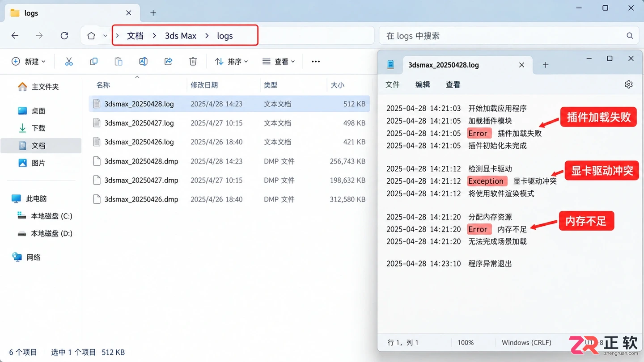
Task: Add a new Explorer tab
Action: tap(153, 13)
